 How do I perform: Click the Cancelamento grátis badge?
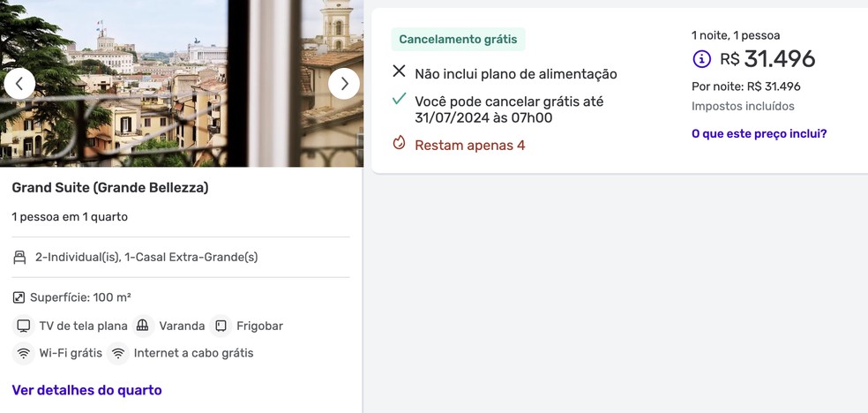459,40
